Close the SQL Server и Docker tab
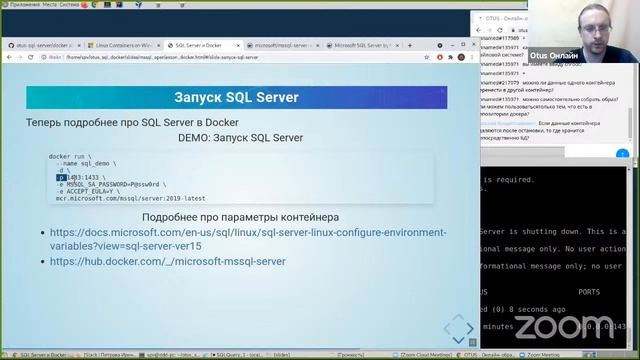The height and width of the screenshot is (360, 640). click(238, 46)
